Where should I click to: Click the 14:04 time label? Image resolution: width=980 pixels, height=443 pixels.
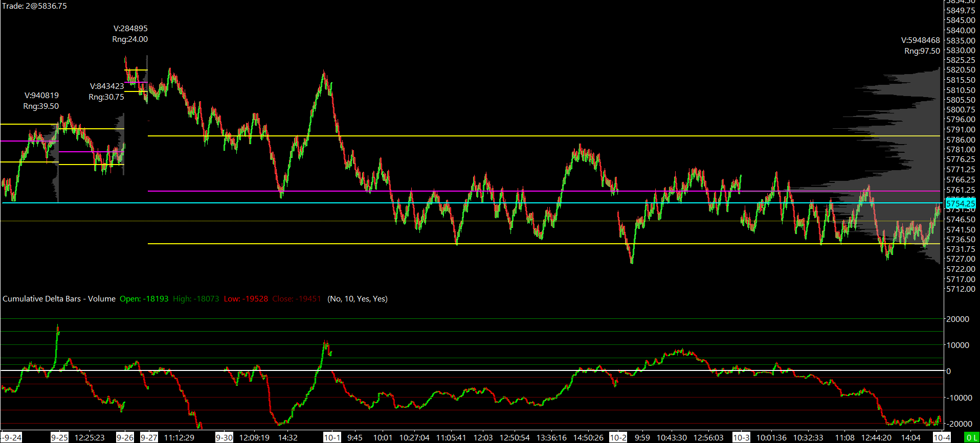click(x=911, y=437)
